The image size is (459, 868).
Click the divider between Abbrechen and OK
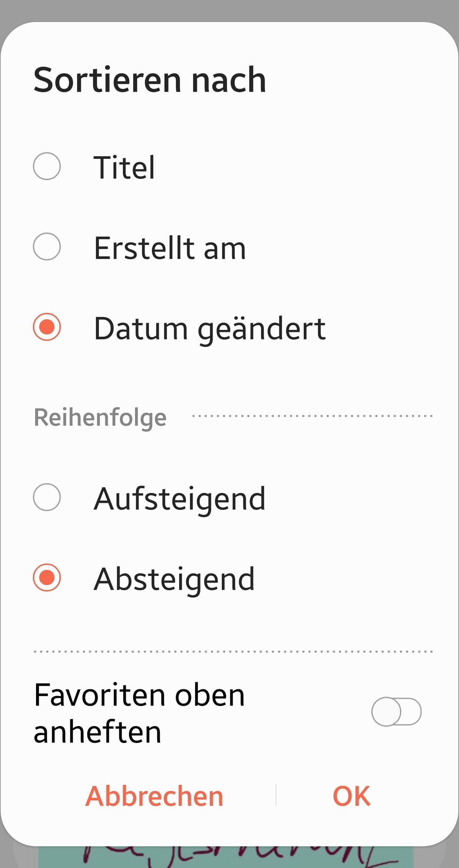tap(276, 795)
